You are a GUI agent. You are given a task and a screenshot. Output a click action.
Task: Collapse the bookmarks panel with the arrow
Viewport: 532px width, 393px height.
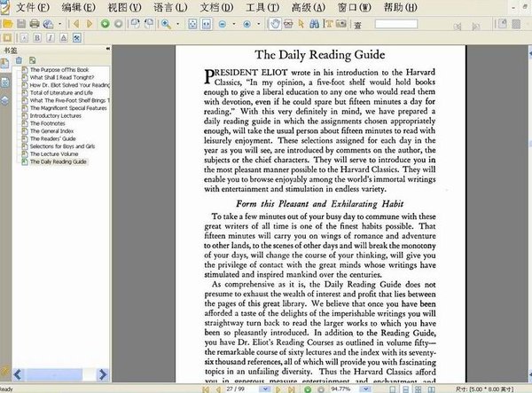point(108,49)
